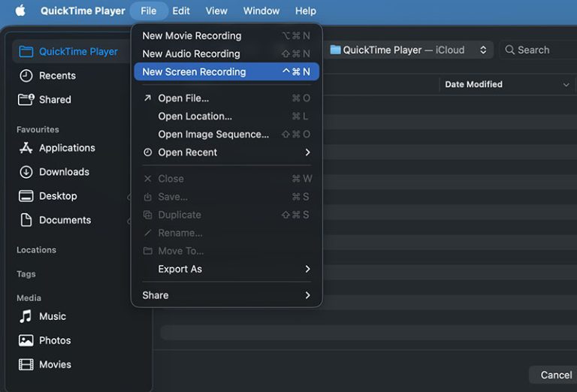Select Movies in the sidebar
The height and width of the screenshot is (392, 577).
point(55,364)
